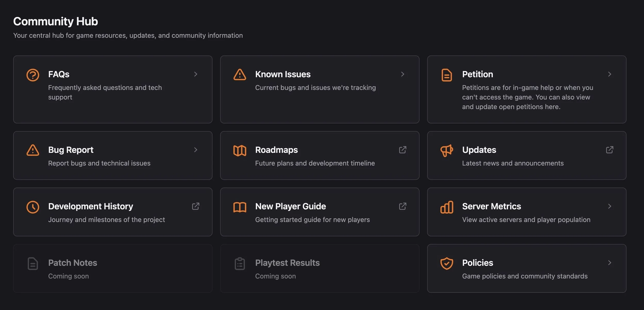This screenshot has width=644, height=310.
Task: Click "Future plans and development timeline" text
Action: [315, 163]
